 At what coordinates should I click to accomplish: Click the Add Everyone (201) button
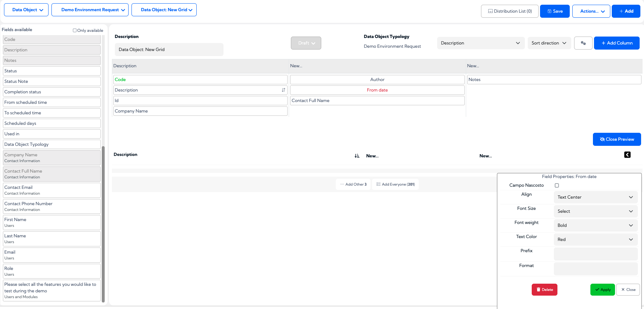(396, 184)
